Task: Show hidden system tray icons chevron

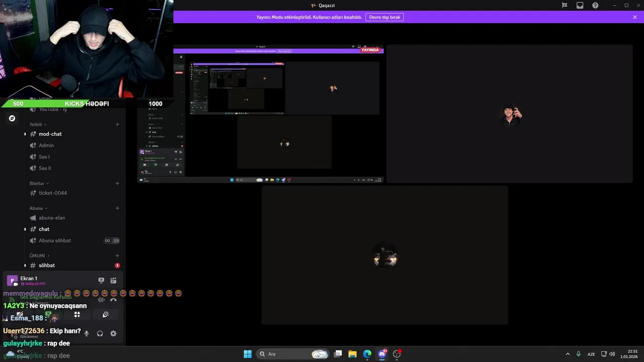Action: [568, 354]
